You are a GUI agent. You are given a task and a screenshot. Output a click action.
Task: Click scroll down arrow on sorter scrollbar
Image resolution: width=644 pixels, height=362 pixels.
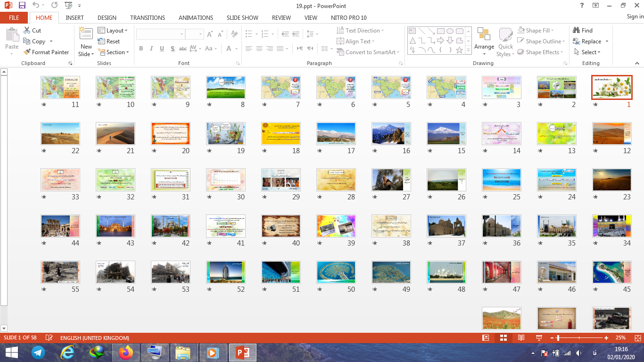pyautogui.click(x=4, y=328)
